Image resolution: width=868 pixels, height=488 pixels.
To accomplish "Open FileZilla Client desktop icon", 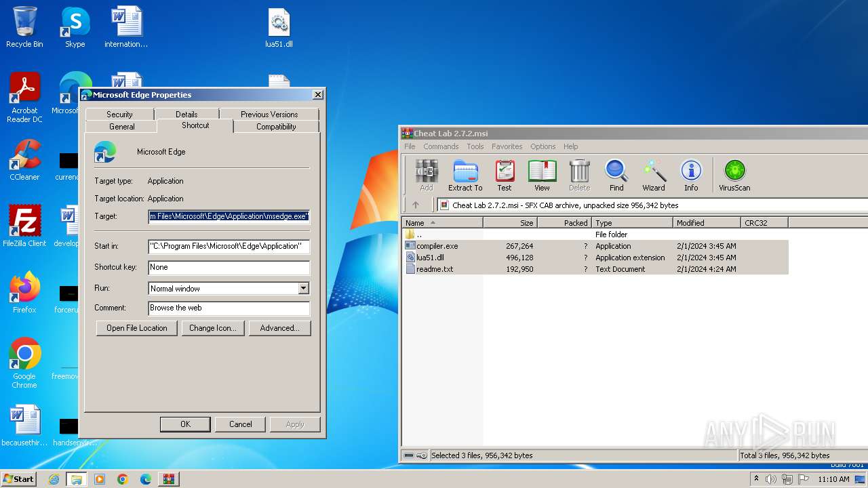I will (x=24, y=226).
